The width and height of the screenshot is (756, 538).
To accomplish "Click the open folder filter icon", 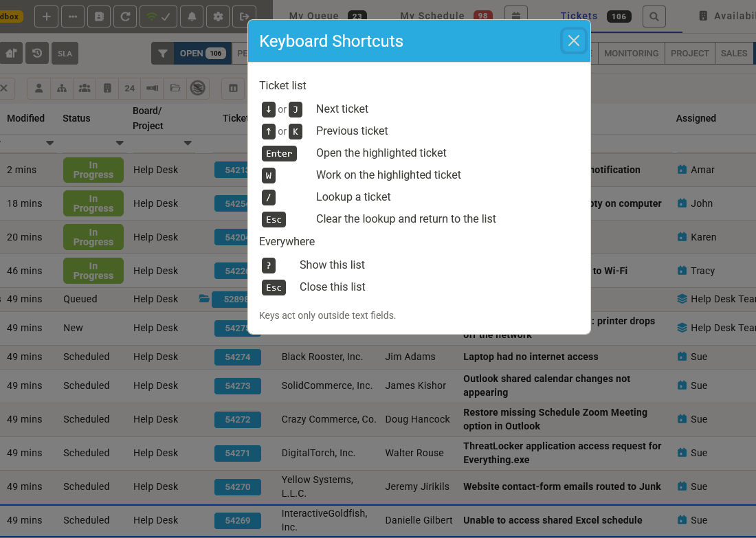I will click(x=175, y=88).
